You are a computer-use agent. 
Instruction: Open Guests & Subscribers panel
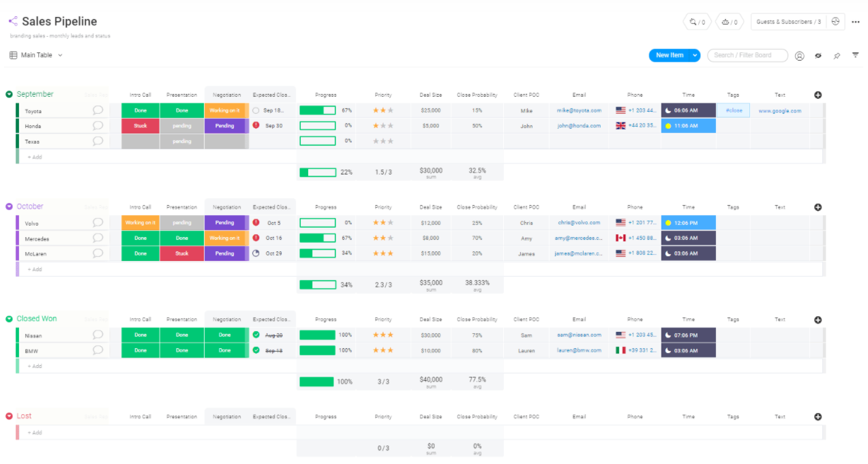coord(788,22)
